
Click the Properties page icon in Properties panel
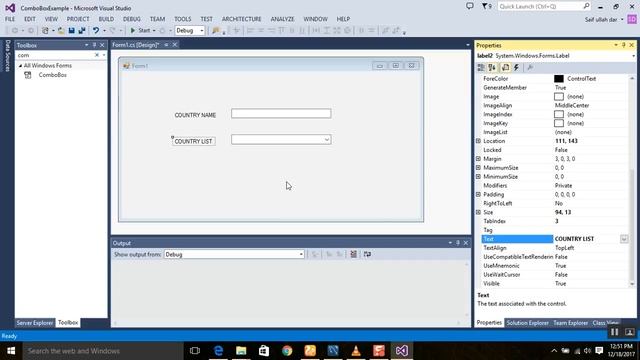click(x=505, y=67)
